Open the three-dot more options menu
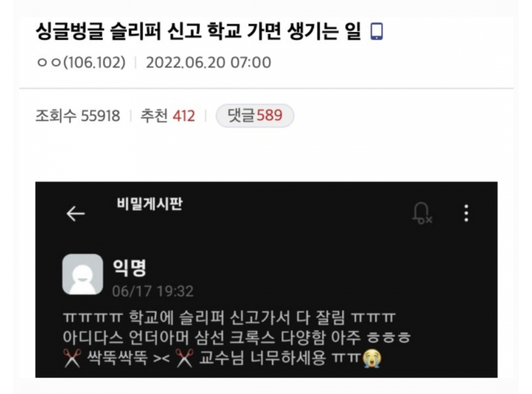 coord(466,213)
